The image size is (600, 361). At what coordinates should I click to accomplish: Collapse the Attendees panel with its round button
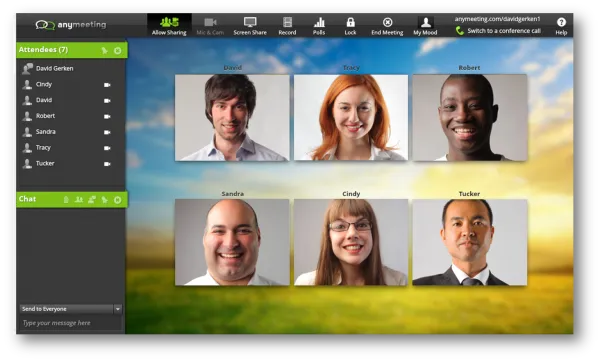pyautogui.click(x=117, y=51)
